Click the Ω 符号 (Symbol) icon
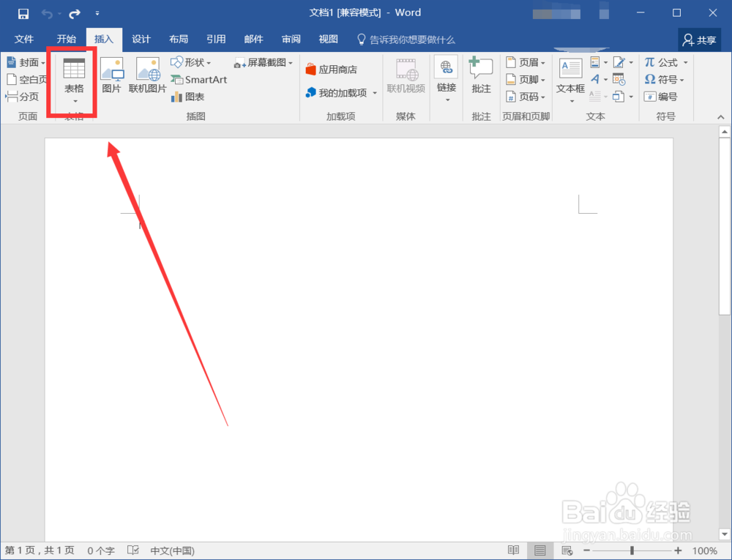Screen dimensions: 732x560 (x=649, y=79)
